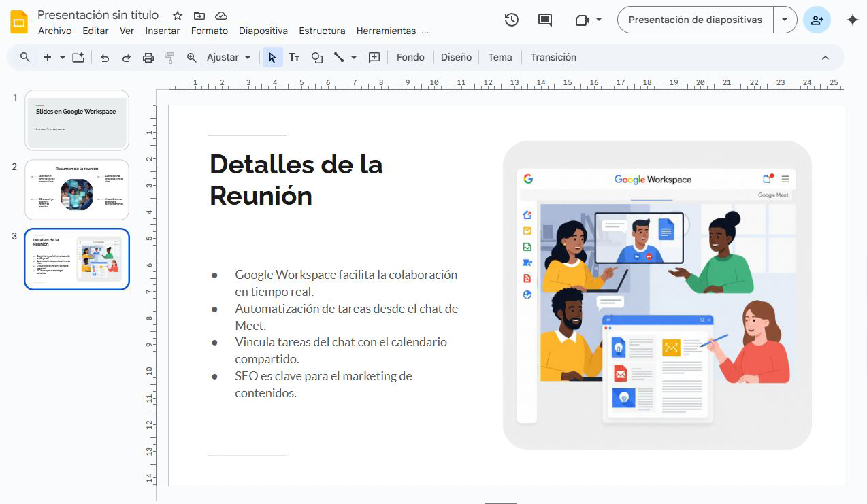Screen dimensions: 867x504
Task: Open the Ver menu
Action: pyautogui.click(x=127, y=31)
